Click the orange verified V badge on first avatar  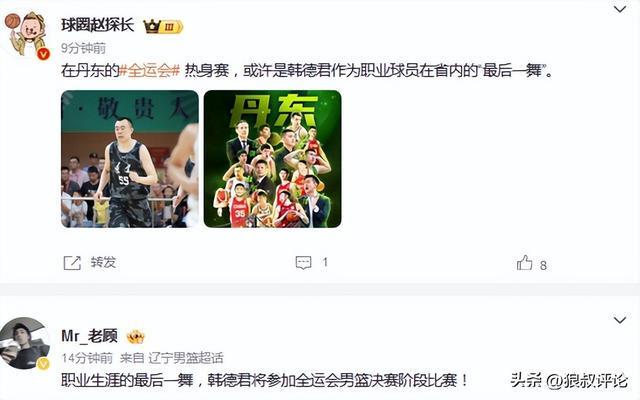pos(44,53)
